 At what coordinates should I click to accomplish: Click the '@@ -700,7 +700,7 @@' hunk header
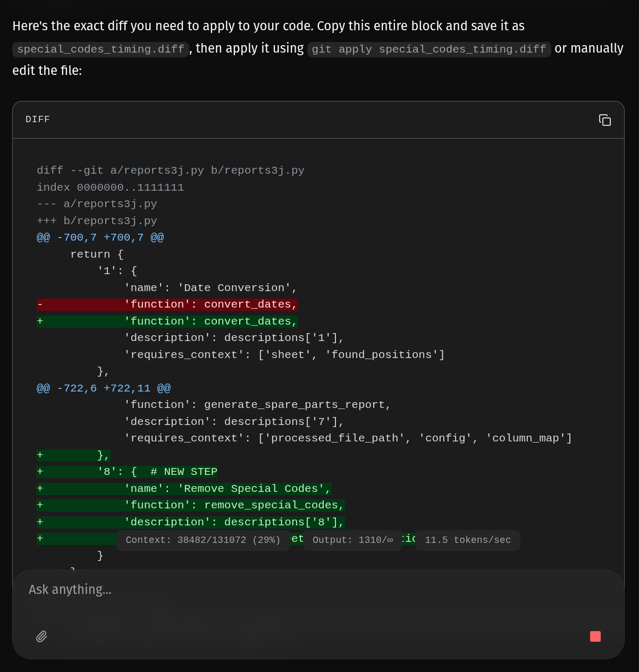pyautogui.click(x=100, y=237)
